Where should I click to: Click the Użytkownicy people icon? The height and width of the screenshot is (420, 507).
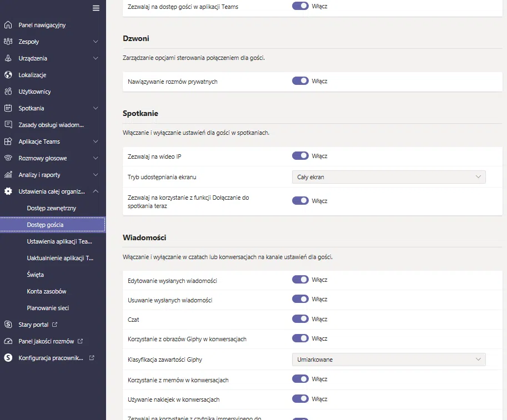8,92
